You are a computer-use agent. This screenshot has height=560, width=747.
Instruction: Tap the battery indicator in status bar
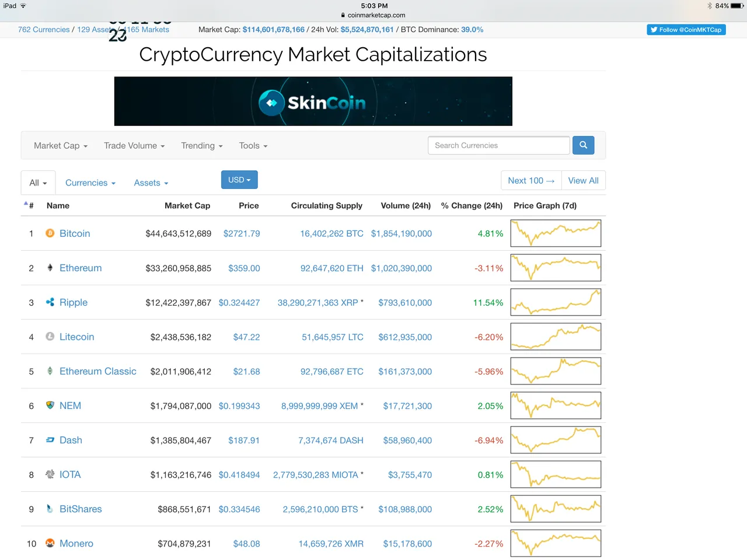click(x=736, y=6)
